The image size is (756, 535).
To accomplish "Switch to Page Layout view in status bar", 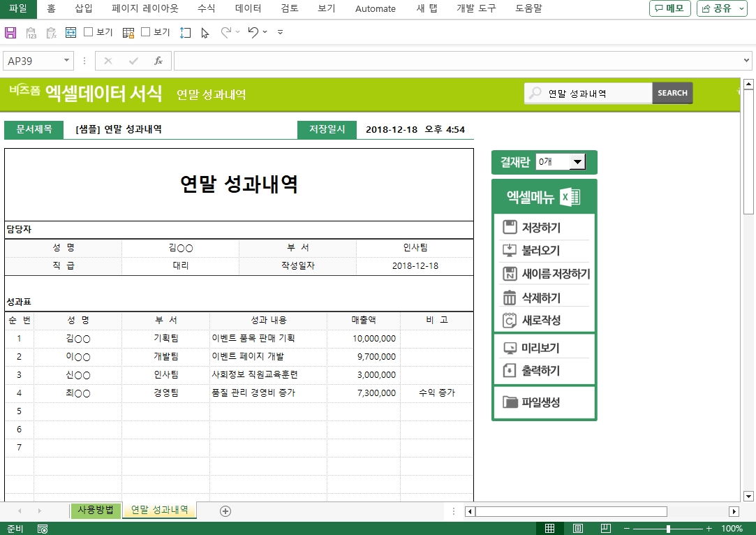I will (578, 529).
